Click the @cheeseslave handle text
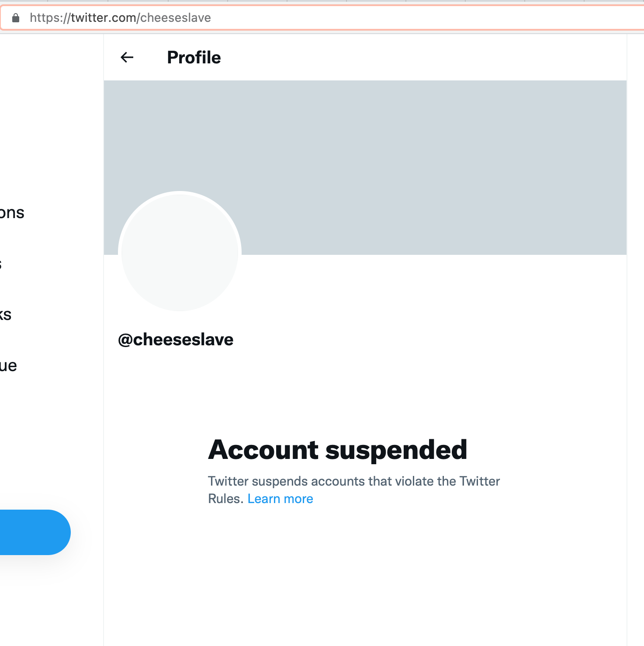Screen dimensions: 644x646 pos(176,340)
